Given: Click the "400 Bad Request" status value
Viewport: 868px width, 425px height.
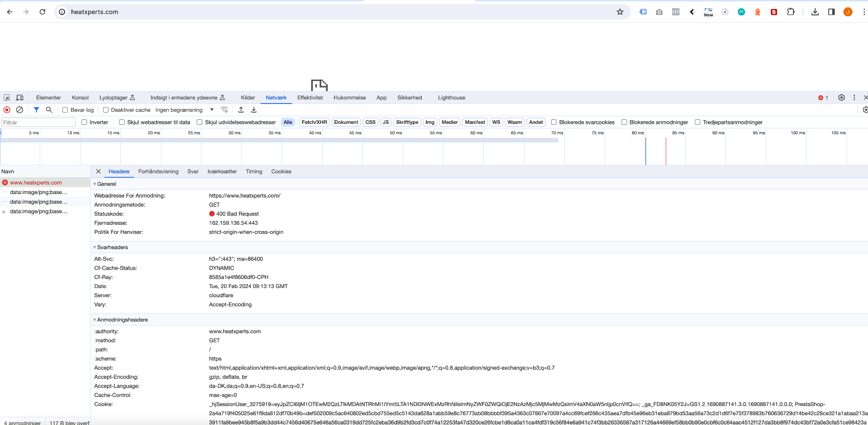Looking at the screenshot, I should 237,214.
